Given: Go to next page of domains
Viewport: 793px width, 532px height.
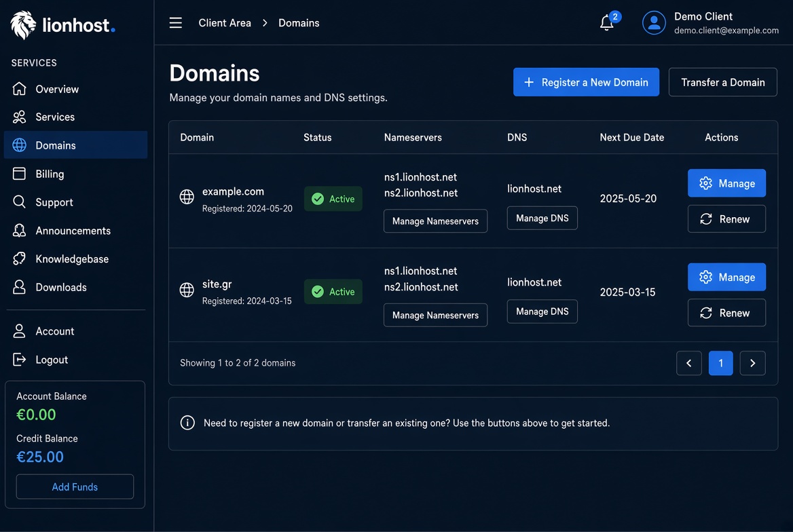Looking at the screenshot, I should click(x=752, y=363).
